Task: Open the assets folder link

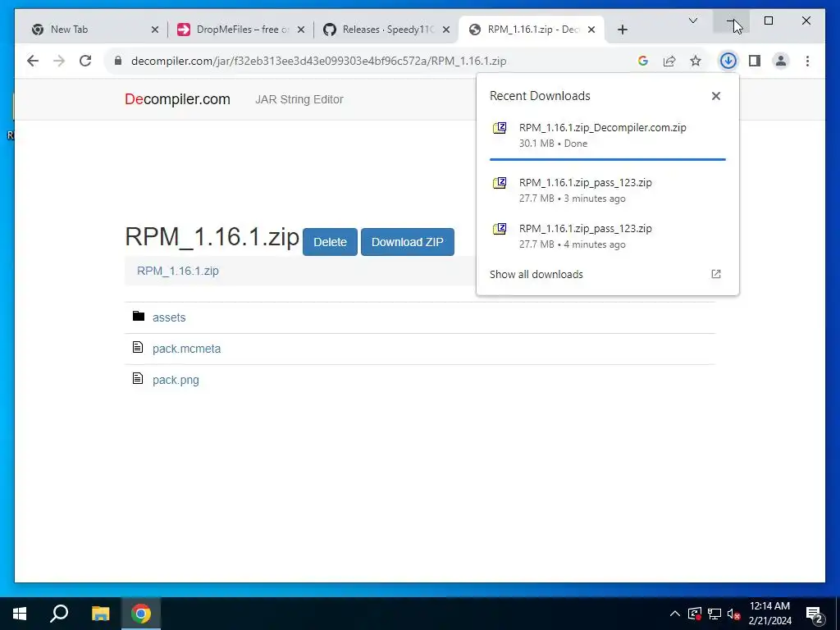Action: pyautogui.click(x=169, y=317)
